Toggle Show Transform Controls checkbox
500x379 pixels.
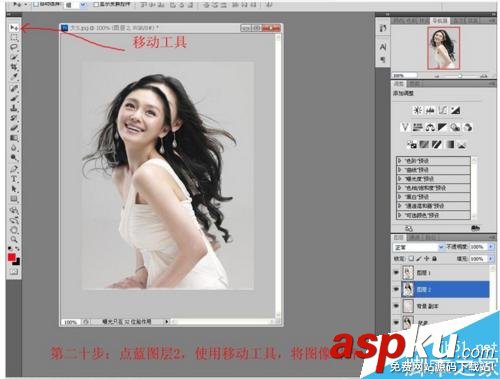coord(96,4)
